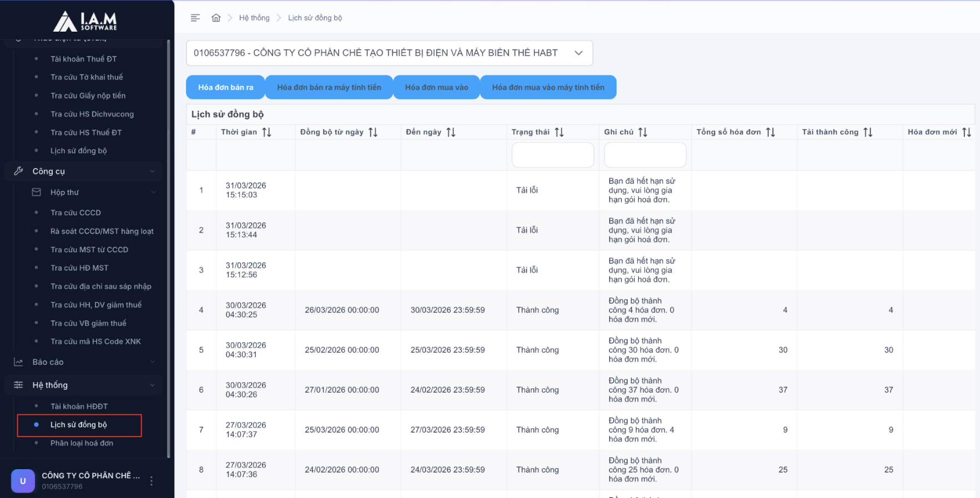The height and width of the screenshot is (498, 980).
Task: Switch to Hóa đơn mua vào tab
Action: coord(436,87)
